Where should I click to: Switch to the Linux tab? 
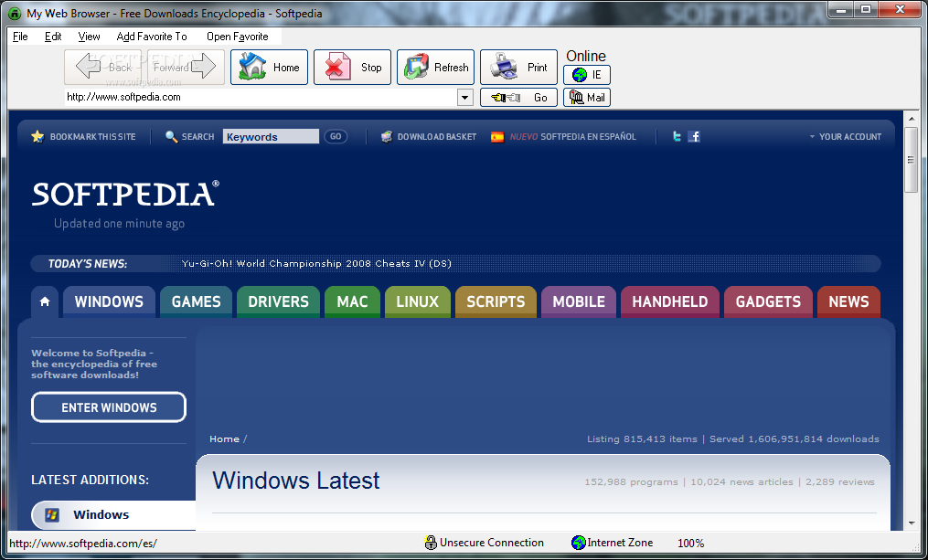click(x=417, y=301)
